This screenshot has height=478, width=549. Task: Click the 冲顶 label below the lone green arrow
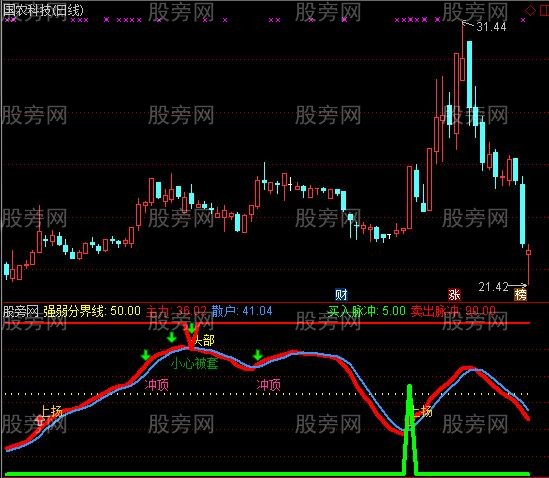click(269, 385)
